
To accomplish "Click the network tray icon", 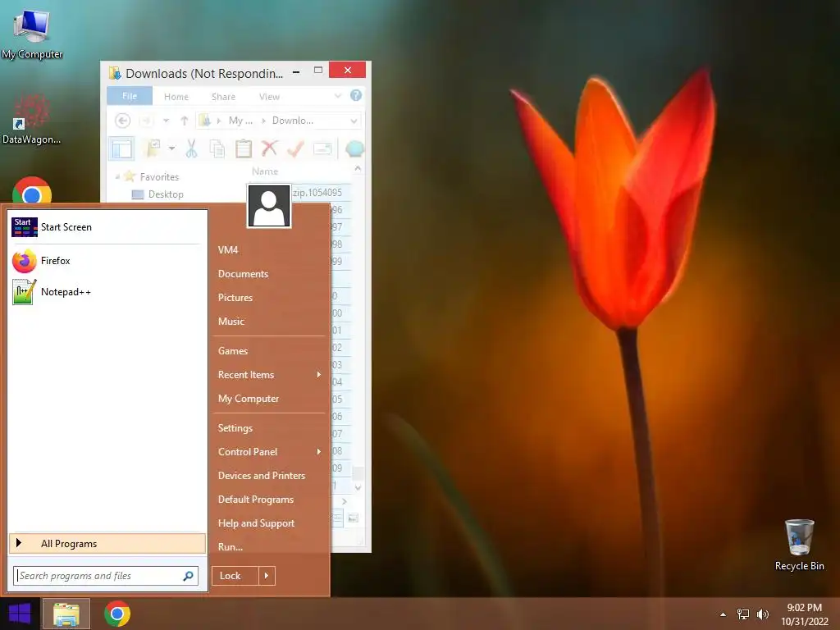I will coord(743,614).
